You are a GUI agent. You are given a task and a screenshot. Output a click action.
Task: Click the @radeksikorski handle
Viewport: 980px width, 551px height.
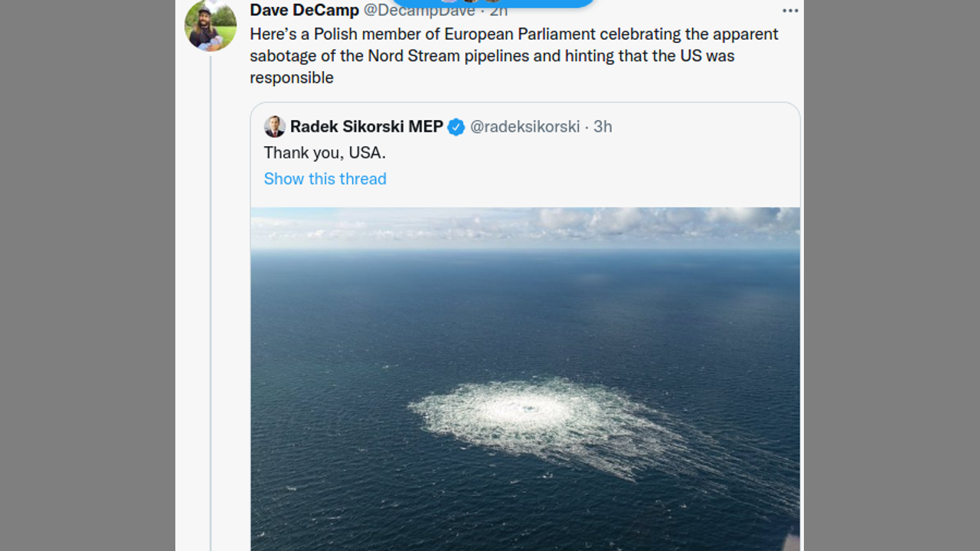[x=524, y=127]
